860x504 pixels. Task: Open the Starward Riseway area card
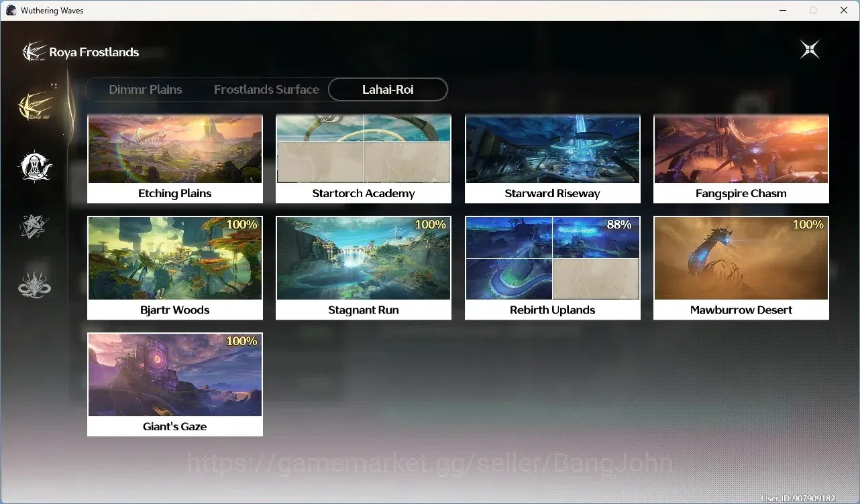(553, 159)
